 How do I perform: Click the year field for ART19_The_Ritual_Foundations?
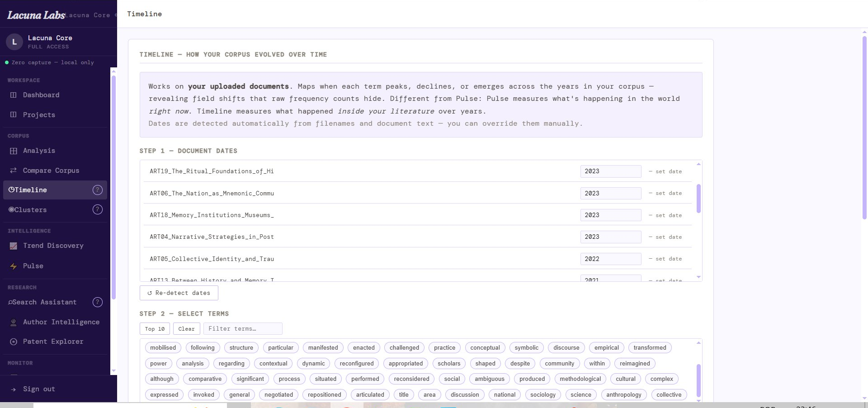[x=611, y=171]
